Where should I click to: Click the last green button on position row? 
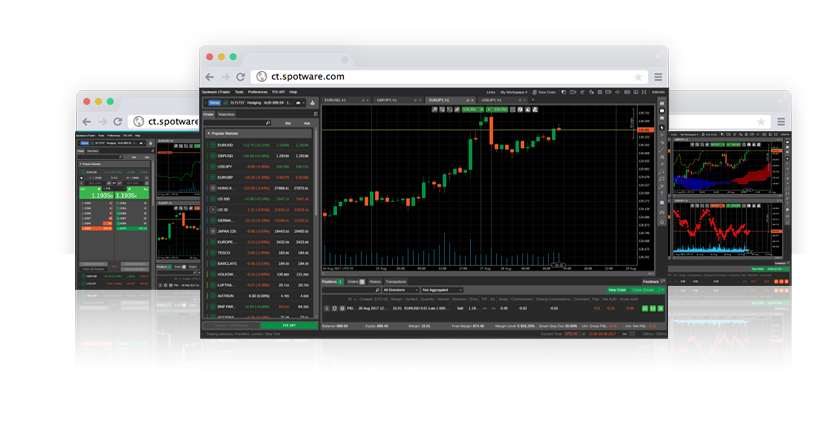[660, 308]
